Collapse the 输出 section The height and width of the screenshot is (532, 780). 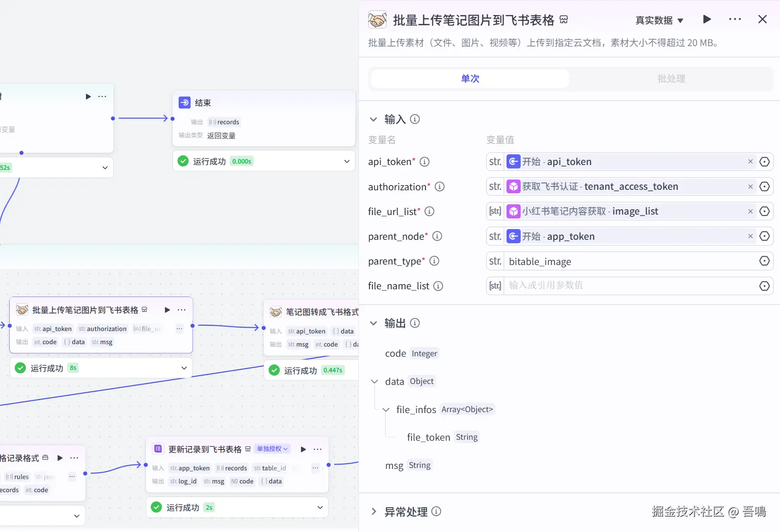(373, 323)
